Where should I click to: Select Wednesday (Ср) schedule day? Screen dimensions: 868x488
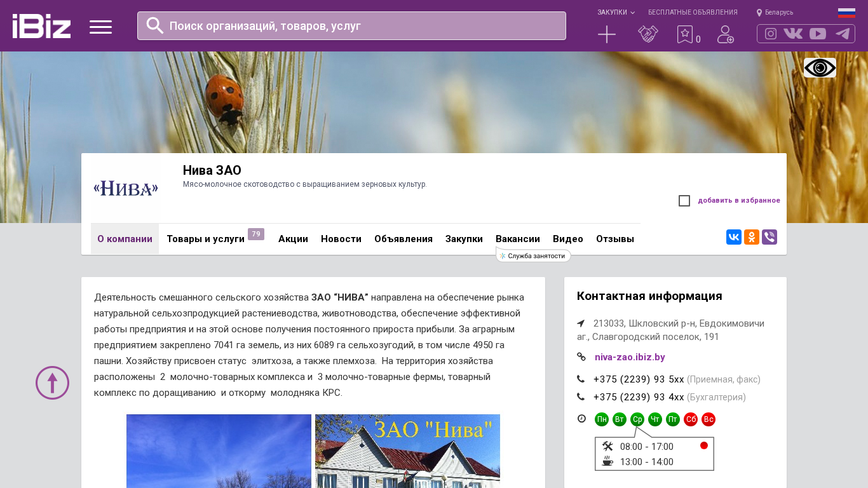637,419
